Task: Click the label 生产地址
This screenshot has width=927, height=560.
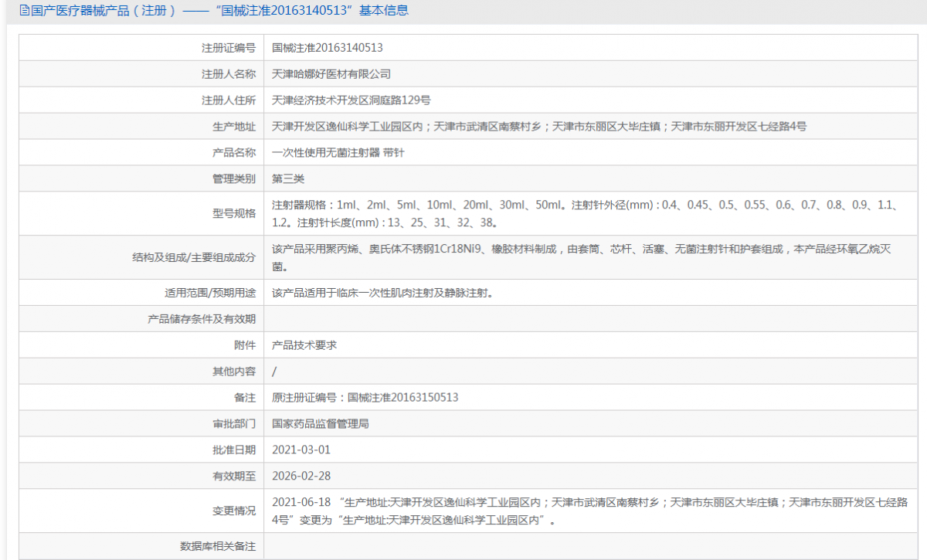Action: [x=234, y=127]
